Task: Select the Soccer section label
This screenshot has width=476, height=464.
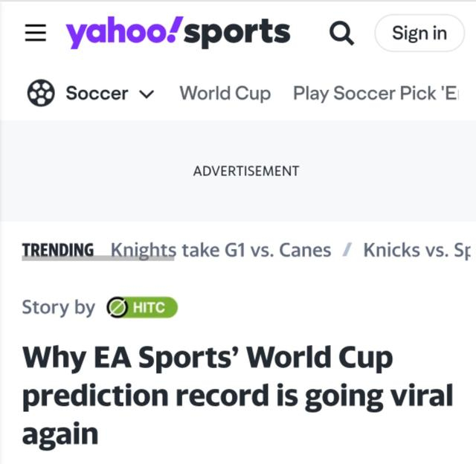Action: coord(97,93)
